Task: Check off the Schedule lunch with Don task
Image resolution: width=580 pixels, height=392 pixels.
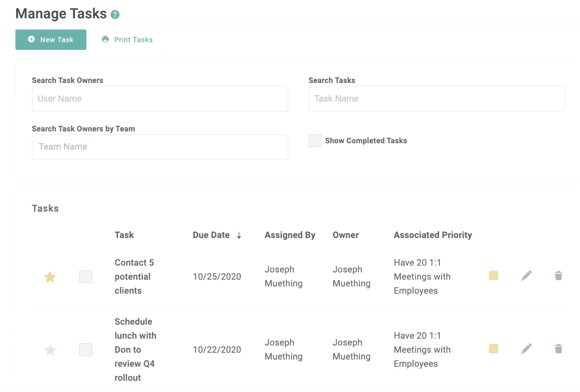Action: [85, 350]
